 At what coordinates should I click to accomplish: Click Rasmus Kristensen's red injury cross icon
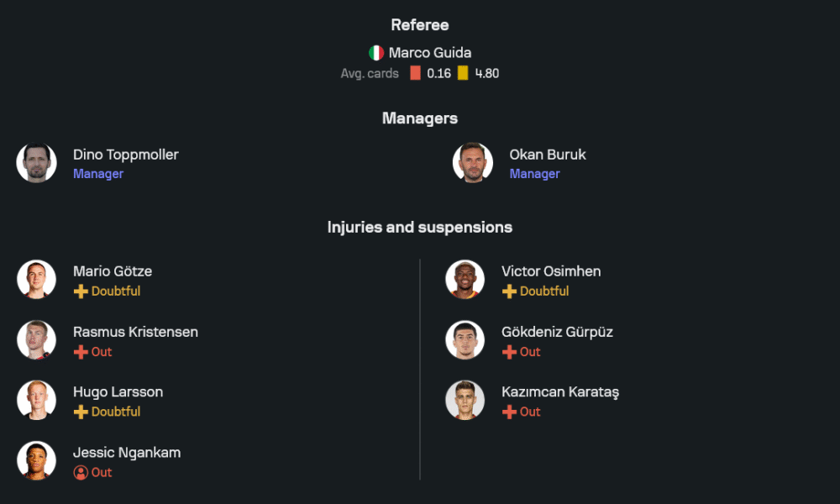coord(81,352)
